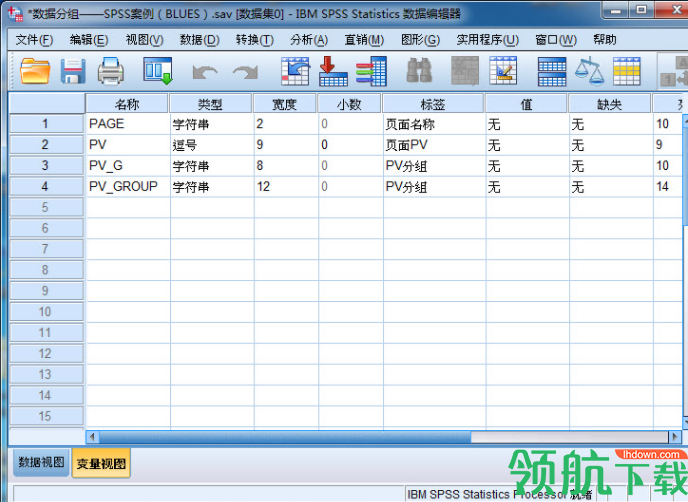Select the 值 column header
Screen dimensions: 688x502
pos(526,104)
